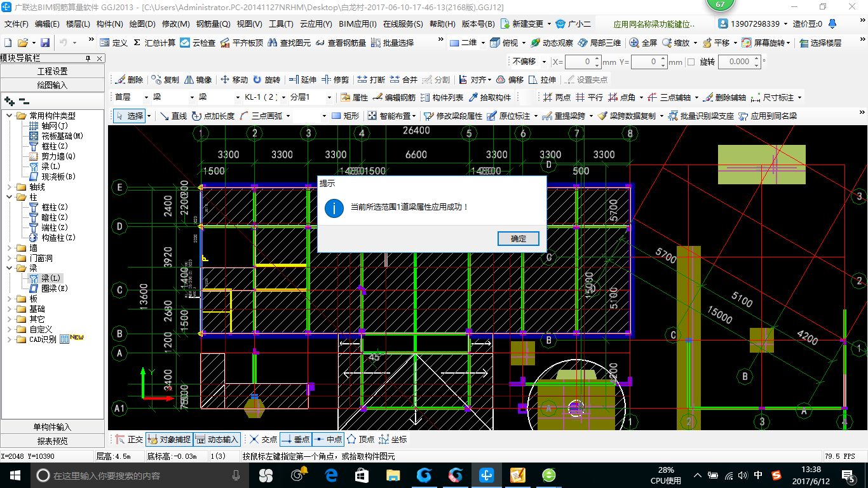Click the 全屏 zoom tool
This screenshot has height=488, width=868.
(x=644, y=43)
